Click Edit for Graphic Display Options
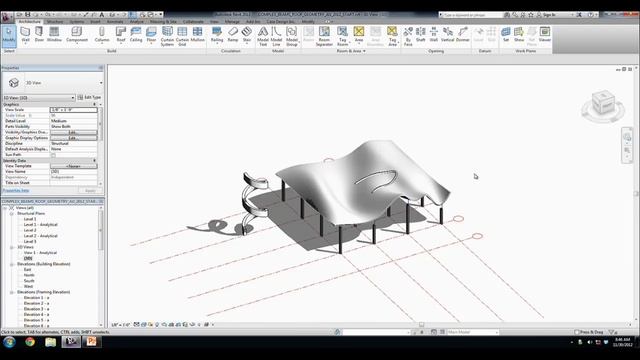This screenshot has width=640, height=360. pyautogui.click(x=73, y=138)
